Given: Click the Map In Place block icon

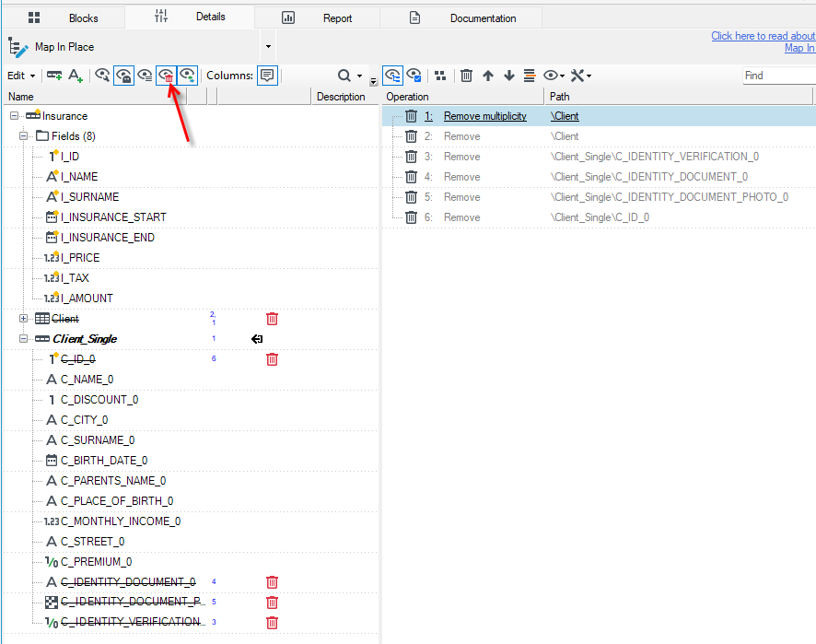Looking at the screenshot, I should point(18,47).
